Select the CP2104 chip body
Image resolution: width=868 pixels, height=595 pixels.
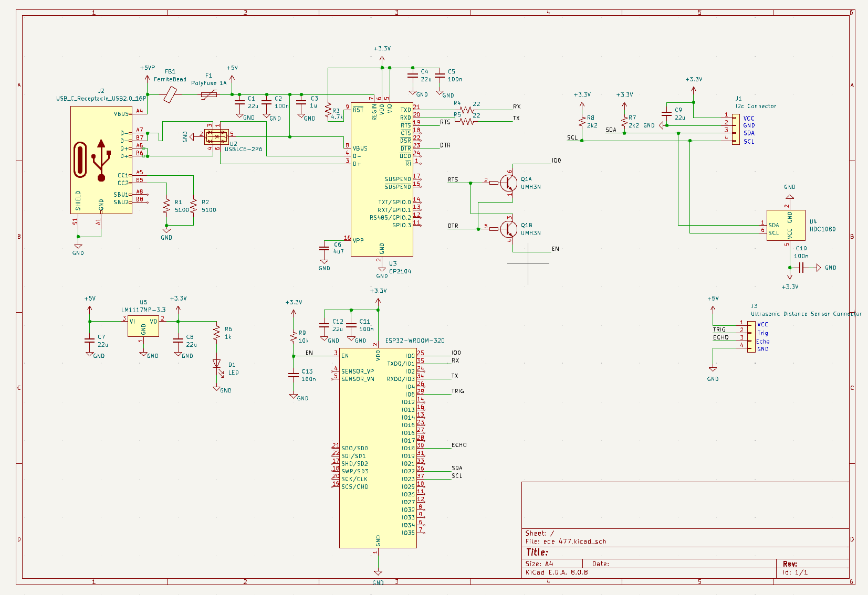(x=382, y=178)
